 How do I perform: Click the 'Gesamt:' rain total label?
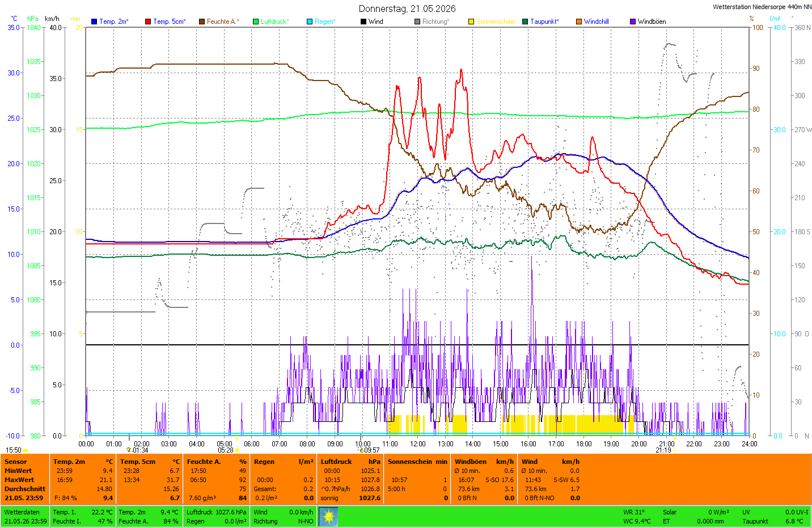coord(265,489)
